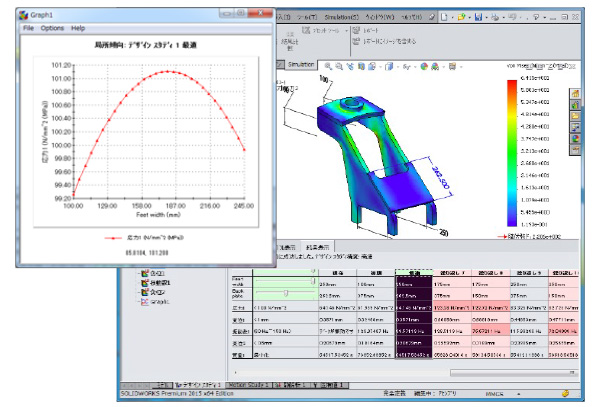The height and width of the screenshot is (407, 600).
Task: Click the Zoom to Fit icon
Action: point(328,67)
